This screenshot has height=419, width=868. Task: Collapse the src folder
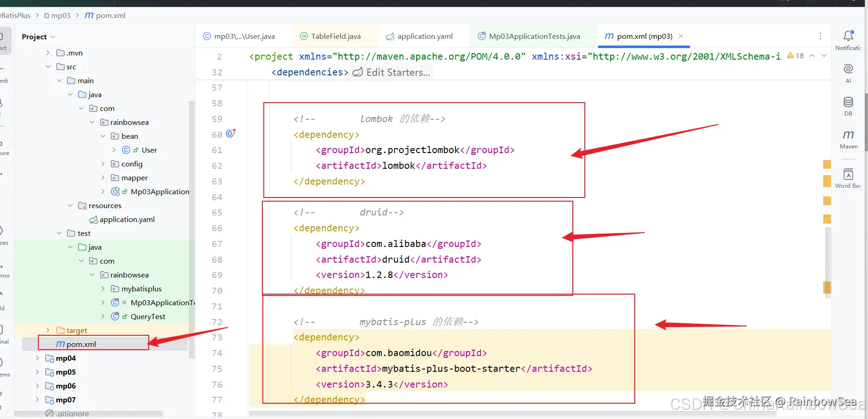pyautogui.click(x=48, y=67)
